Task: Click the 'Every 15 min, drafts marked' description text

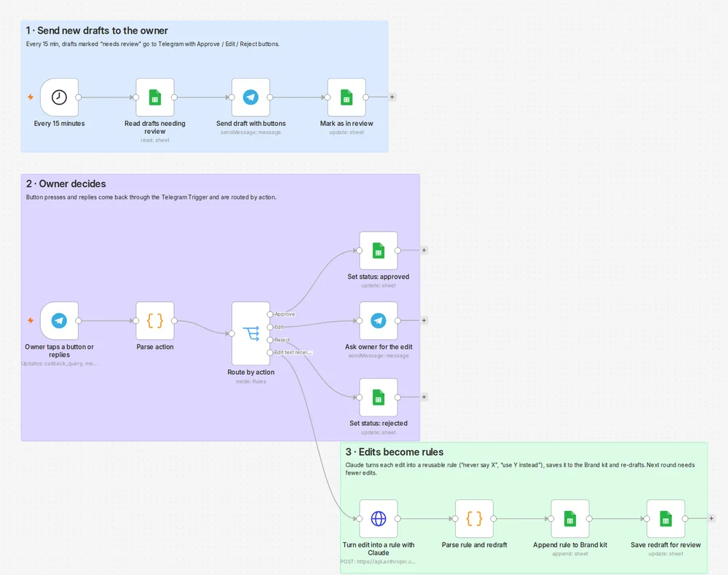Action: pos(153,44)
